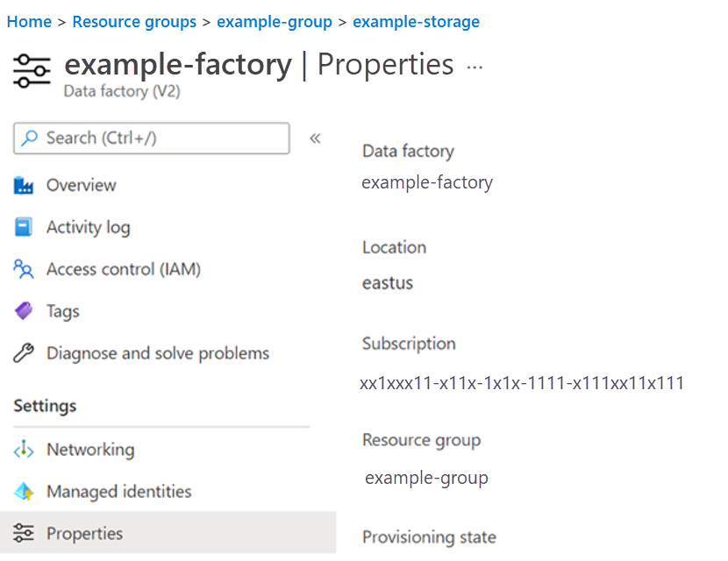Click the Location field label

pyautogui.click(x=394, y=247)
